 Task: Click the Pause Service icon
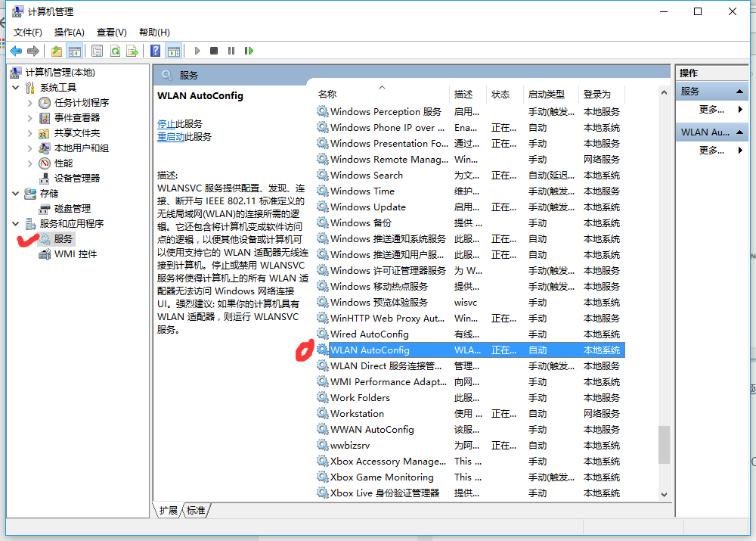coord(231,51)
